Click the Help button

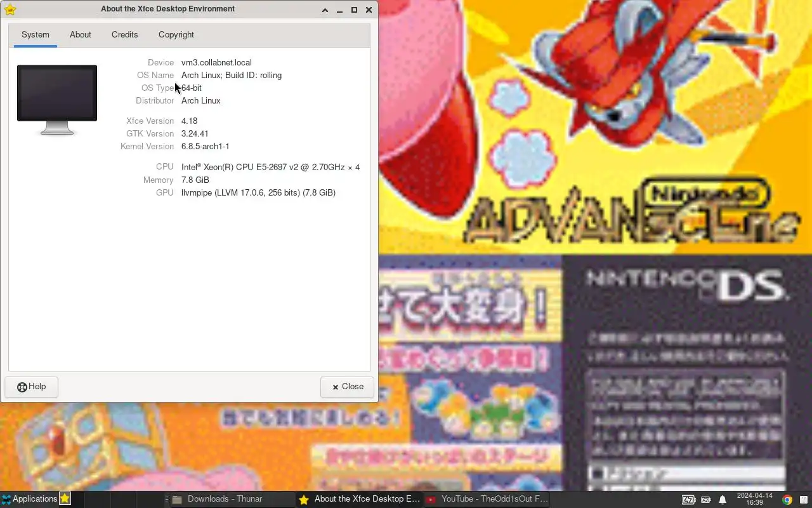(32, 387)
